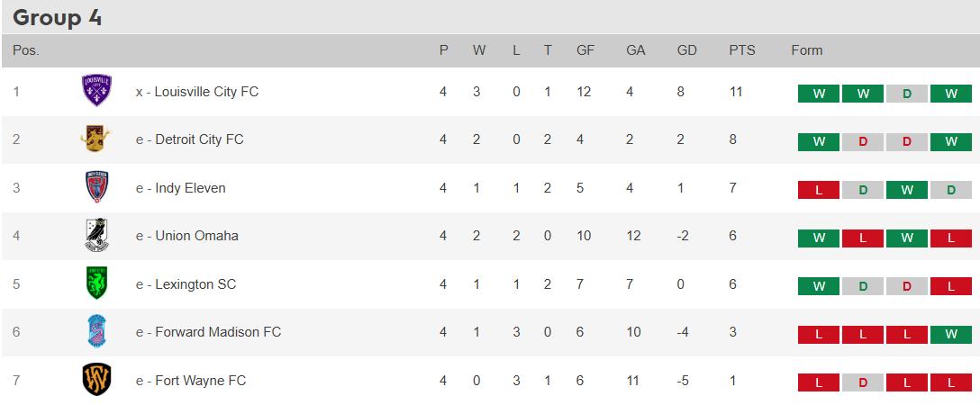Click the Detroit City FC crest logo
Viewport: 980px width, 414px height.
97,139
